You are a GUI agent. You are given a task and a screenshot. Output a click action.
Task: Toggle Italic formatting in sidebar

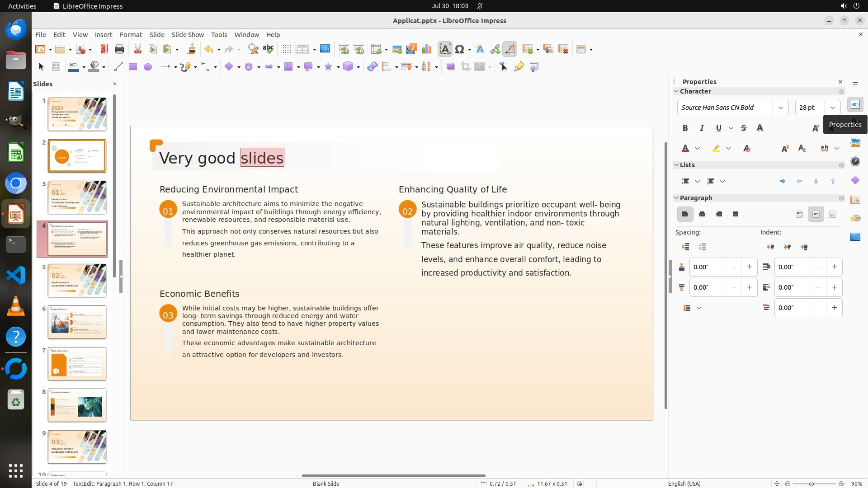click(702, 128)
